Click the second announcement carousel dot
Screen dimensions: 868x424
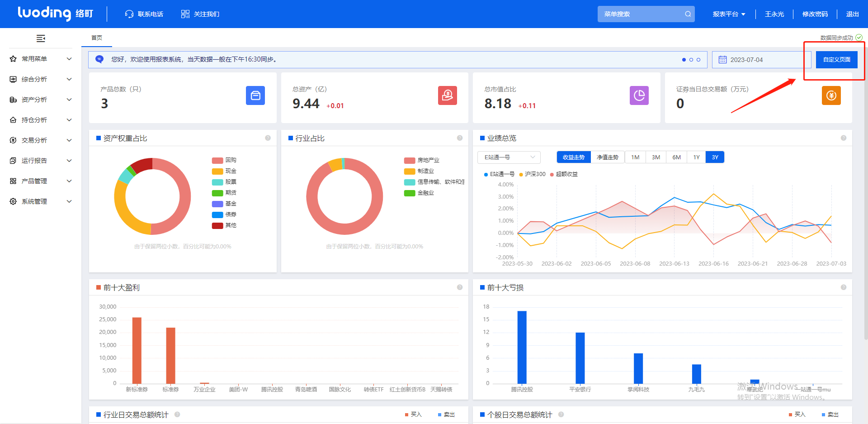[x=691, y=60]
